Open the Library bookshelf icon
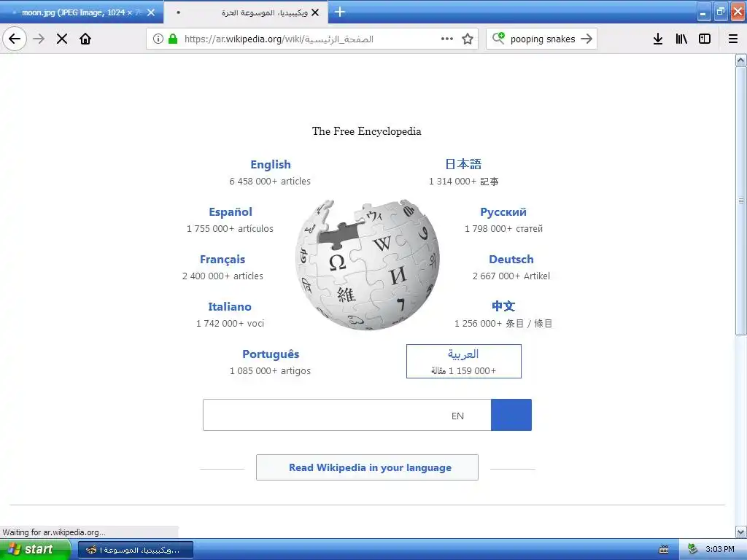The image size is (747, 560). tap(681, 39)
